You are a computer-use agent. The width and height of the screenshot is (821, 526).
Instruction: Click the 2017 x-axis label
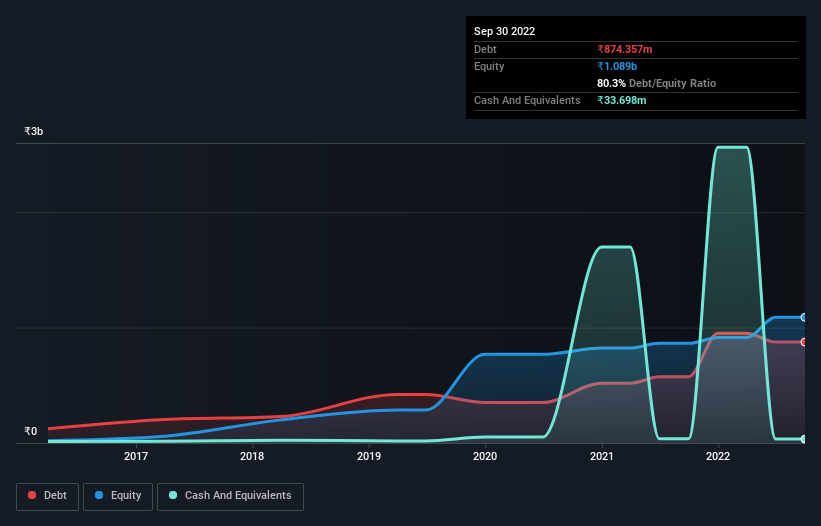(x=136, y=456)
